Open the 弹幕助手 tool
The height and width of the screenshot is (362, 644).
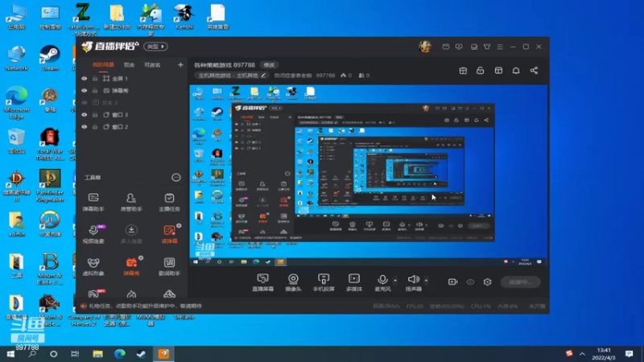point(93,203)
